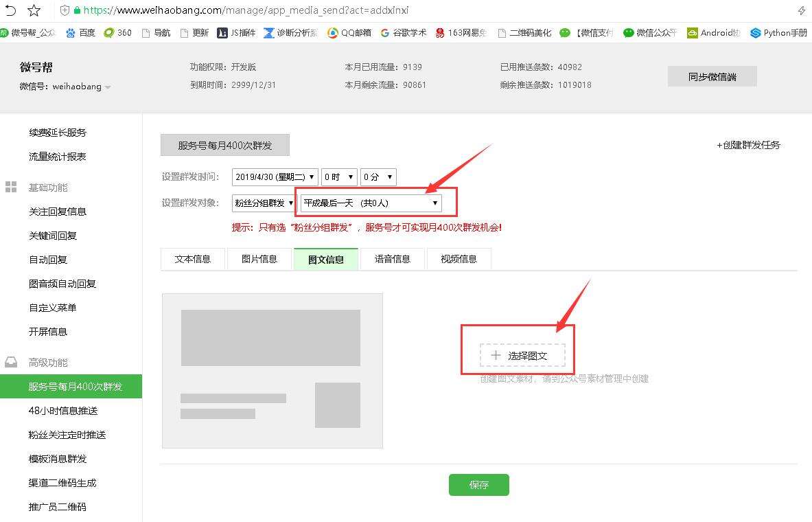Click the +创建群发任务 link
Image resolution: width=812 pixels, height=522 pixels.
point(748,145)
